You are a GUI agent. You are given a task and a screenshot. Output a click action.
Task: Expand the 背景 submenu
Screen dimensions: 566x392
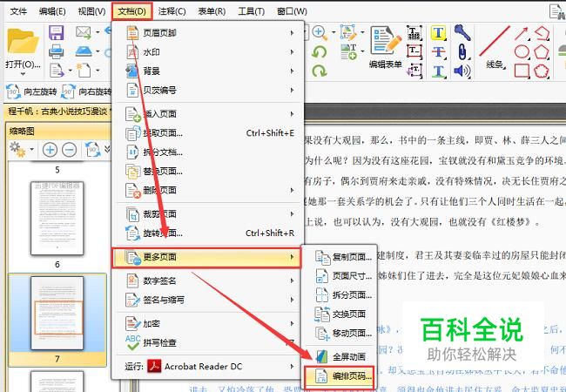[x=209, y=71]
